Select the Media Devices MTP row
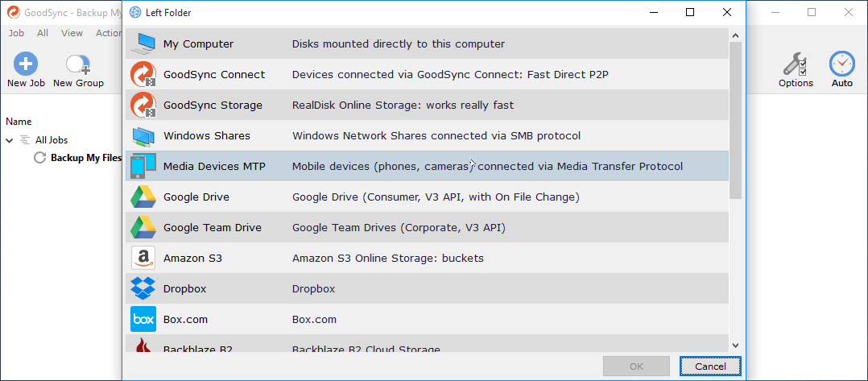 (427, 167)
